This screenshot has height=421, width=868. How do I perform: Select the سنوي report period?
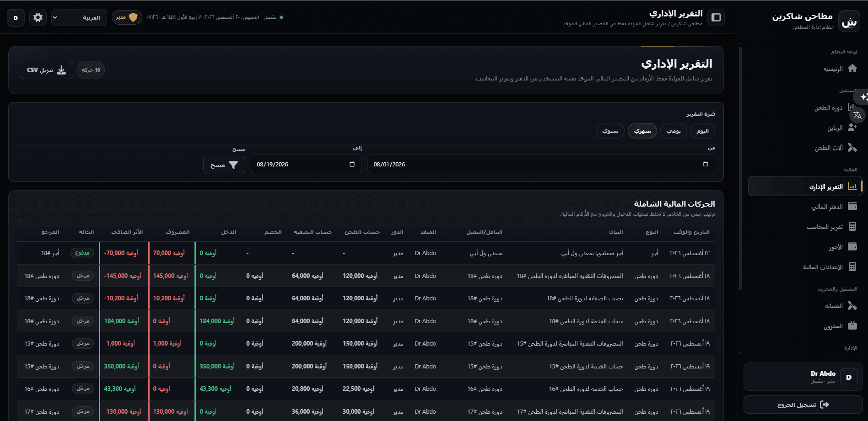[x=610, y=131]
